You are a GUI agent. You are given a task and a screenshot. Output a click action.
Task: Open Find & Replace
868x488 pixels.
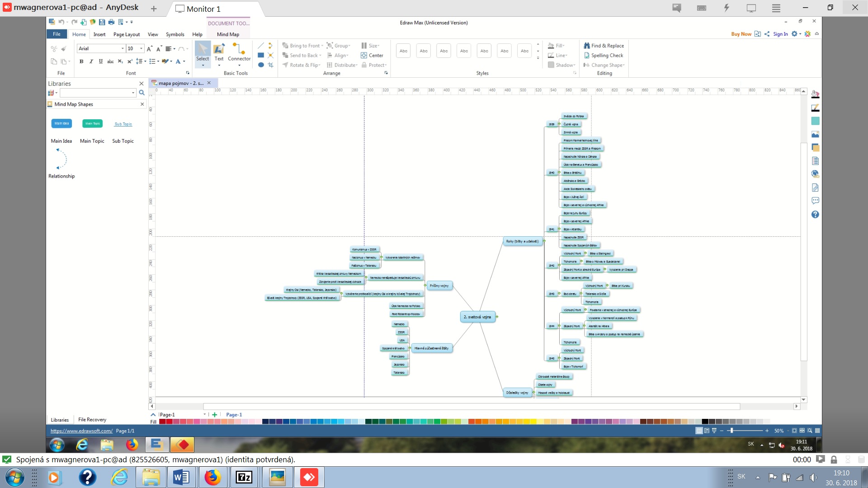tap(604, 46)
